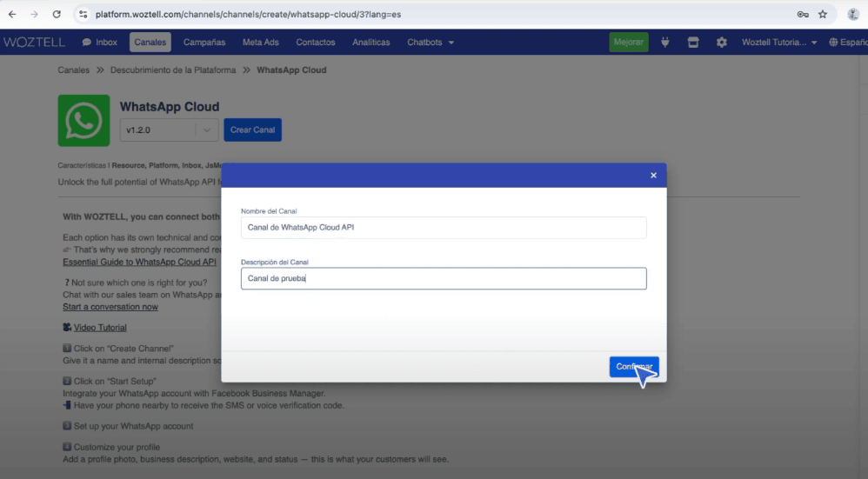Click text 'Customize your profile'

pos(117,447)
